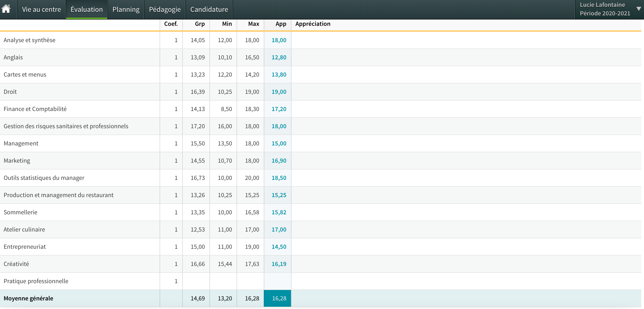Switch to the Planning tab
The image size is (644, 309).
coord(126,10)
